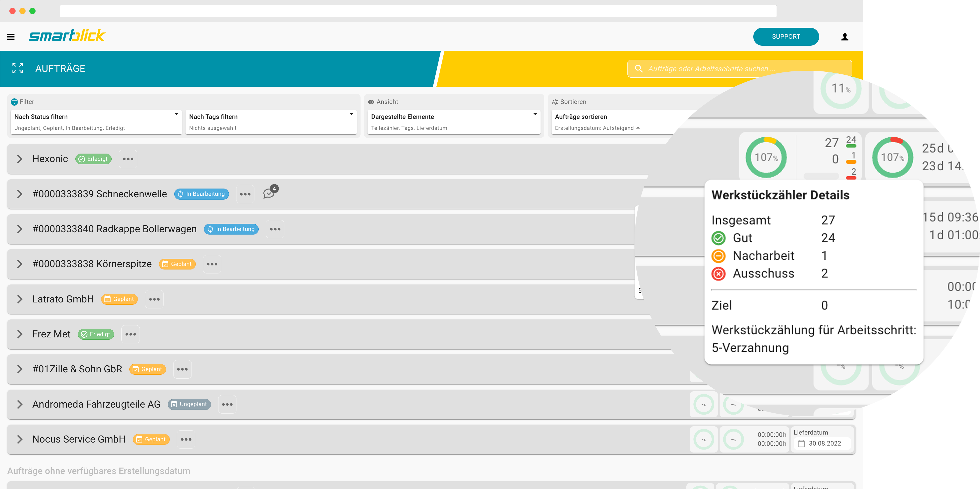Image resolution: width=980 pixels, height=489 pixels.
Task: Expand the Hexonic order row
Action: pyautogui.click(x=19, y=159)
